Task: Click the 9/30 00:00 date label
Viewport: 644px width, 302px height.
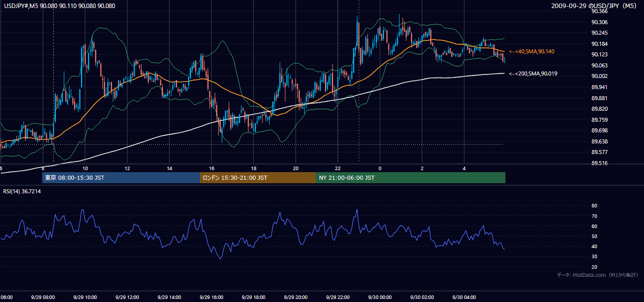Action: pyautogui.click(x=380, y=297)
